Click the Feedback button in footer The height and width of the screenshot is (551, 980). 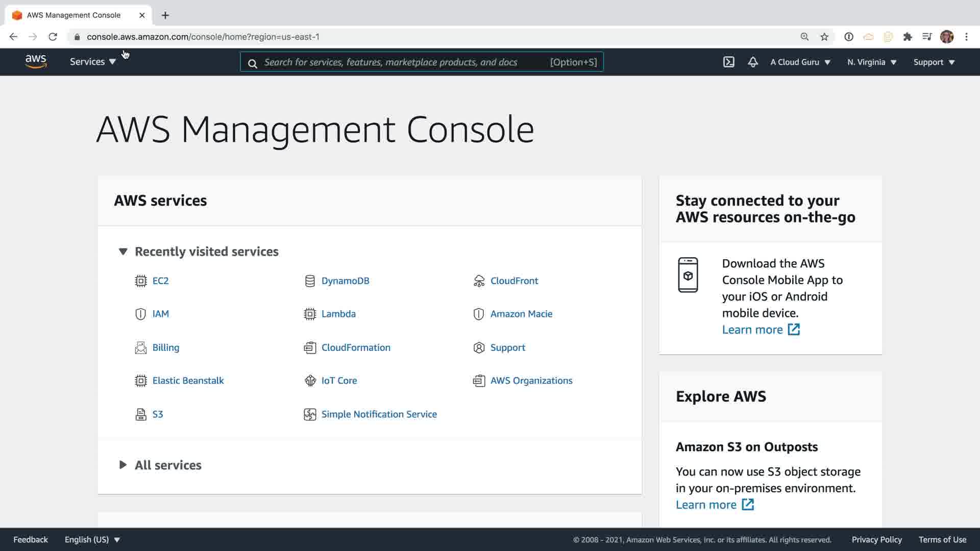[x=31, y=539]
